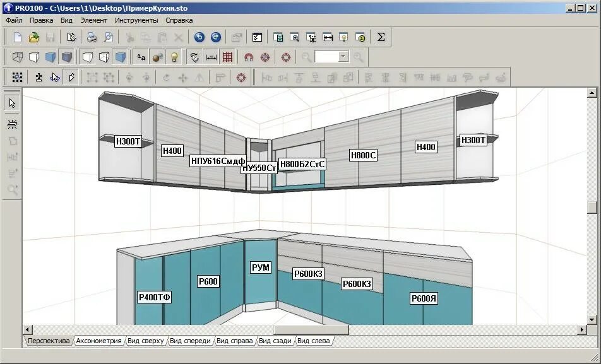The height and width of the screenshot is (364, 601).
Task: Click the vertical scrollbar up arrow
Action: [x=592, y=92]
